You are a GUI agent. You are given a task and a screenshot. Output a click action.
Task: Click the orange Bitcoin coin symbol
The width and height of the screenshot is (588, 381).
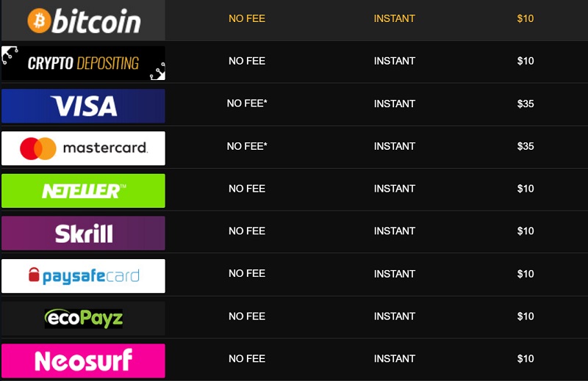pyautogui.click(x=39, y=21)
